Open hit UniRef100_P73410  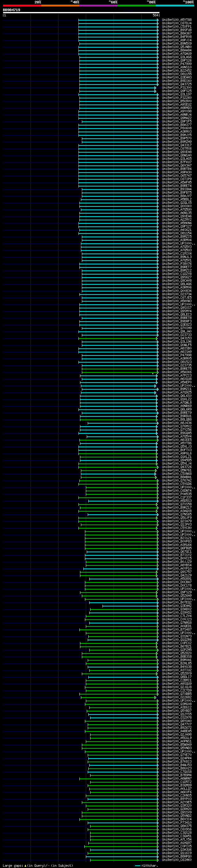tap(176, 822)
